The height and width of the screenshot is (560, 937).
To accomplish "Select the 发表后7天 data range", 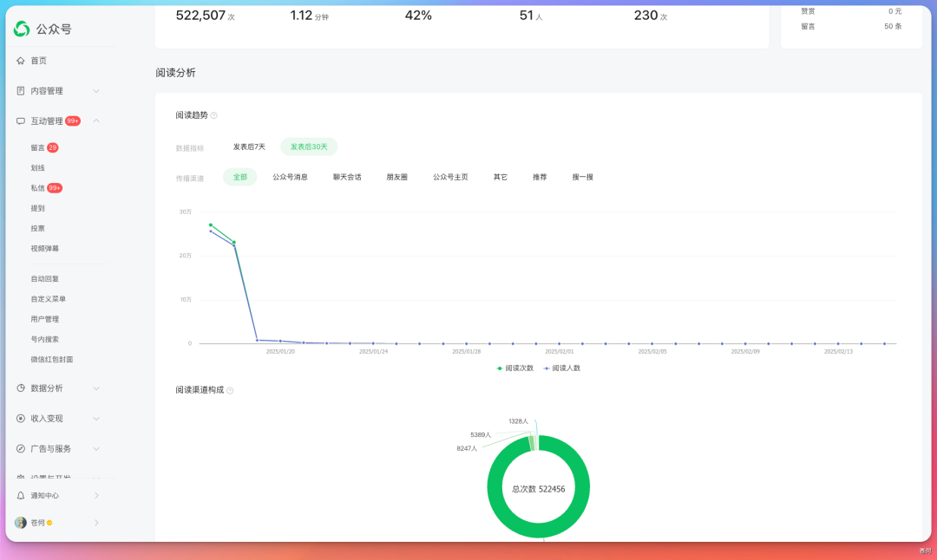I will tap(249, 147).
